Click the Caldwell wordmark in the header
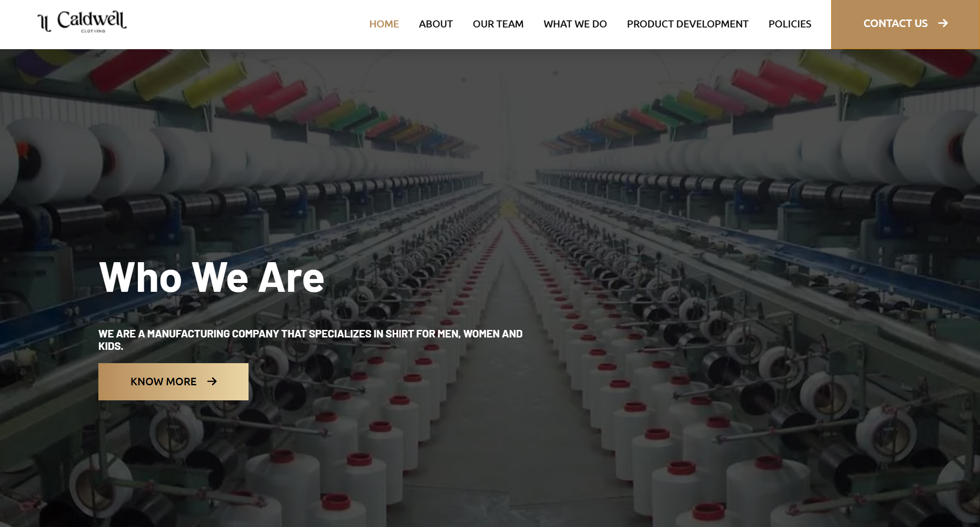980x527 pixels. coord(92,19)
